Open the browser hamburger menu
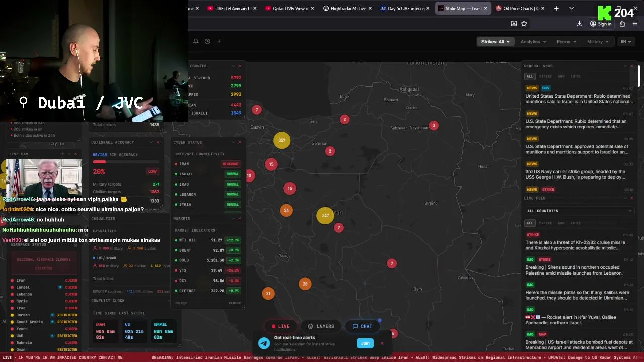The height and width of the screenshot is (362, 644). click(x=635, y=24)
